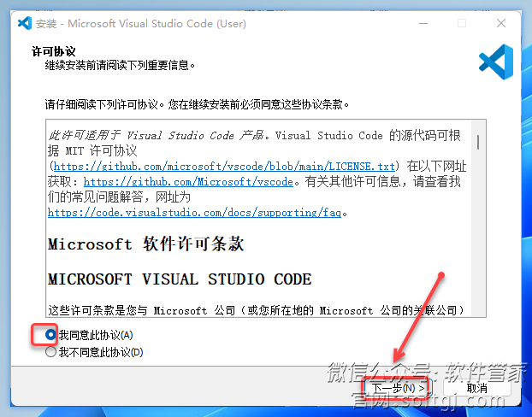The height and width of the screenshot is (417, 532).
Task: Click the 继续安装前请阅读下列重要信息 text
Action: [120, 65]
